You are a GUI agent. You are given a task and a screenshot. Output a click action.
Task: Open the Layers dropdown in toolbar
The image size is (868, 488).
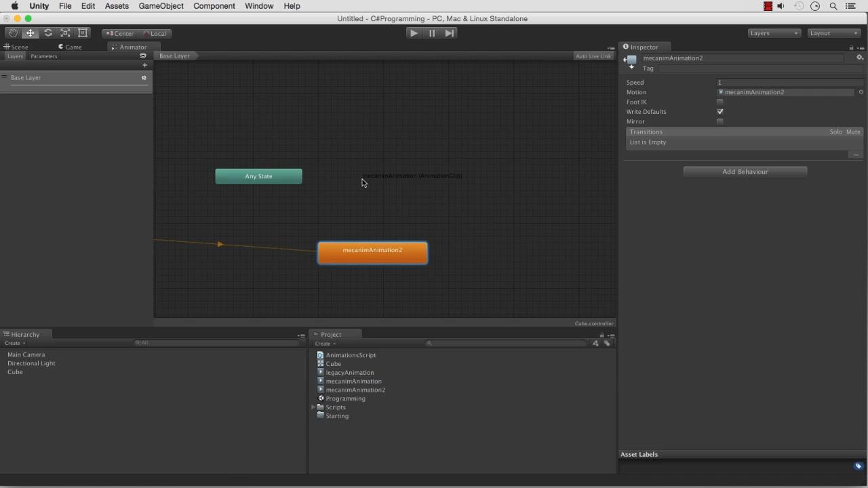774,33
